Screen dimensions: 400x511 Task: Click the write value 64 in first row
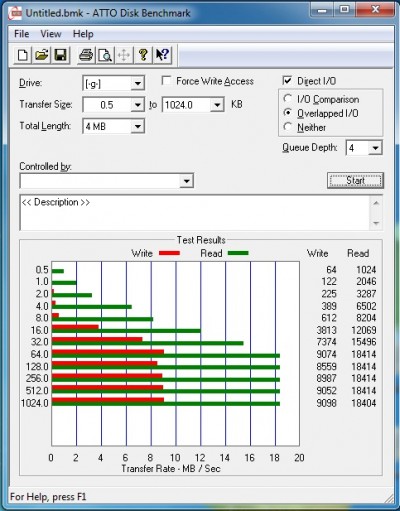coord(331,269)
